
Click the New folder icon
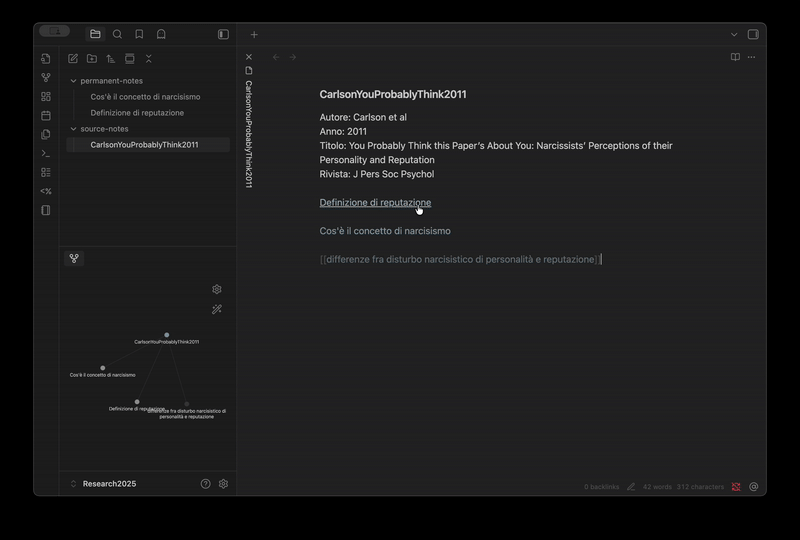tap(92, 59)
